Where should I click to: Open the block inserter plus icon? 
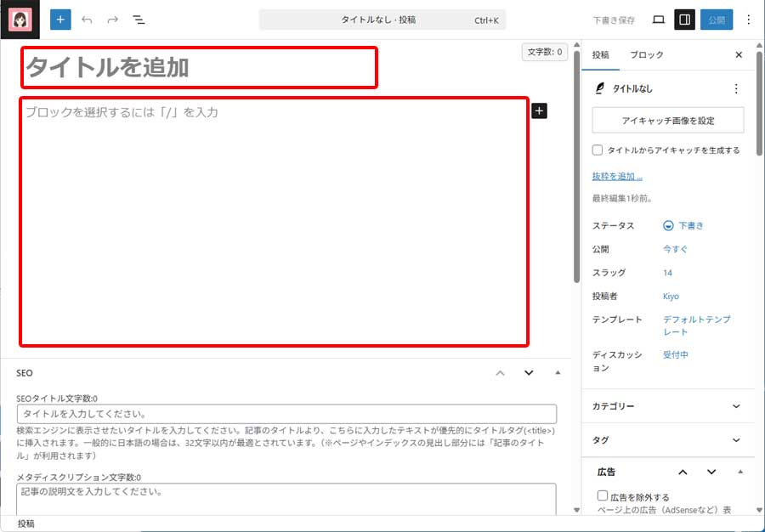(x=59, y=19)
